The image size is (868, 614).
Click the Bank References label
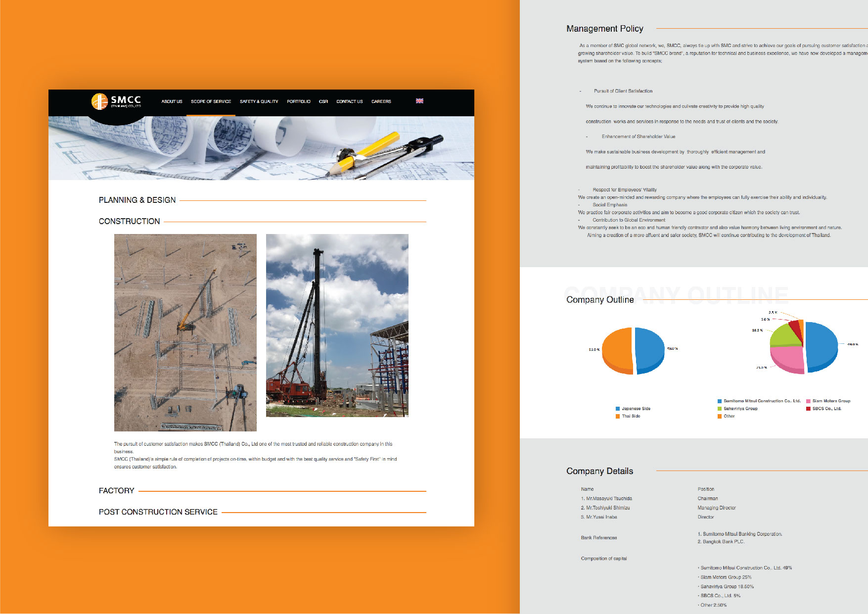tap(599, 538)
